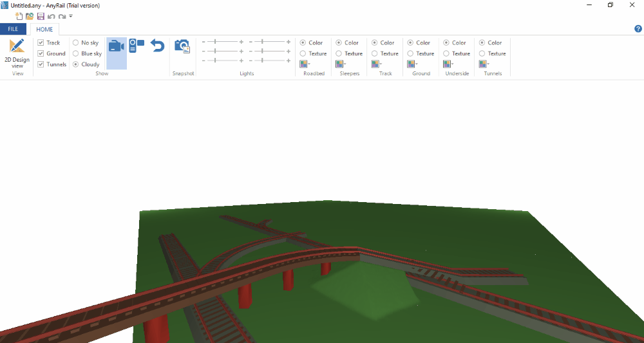Viewport: 644px width, 343px height.
Task: Reset the 3D view with the blue return arrow
Action: (157, 45)
